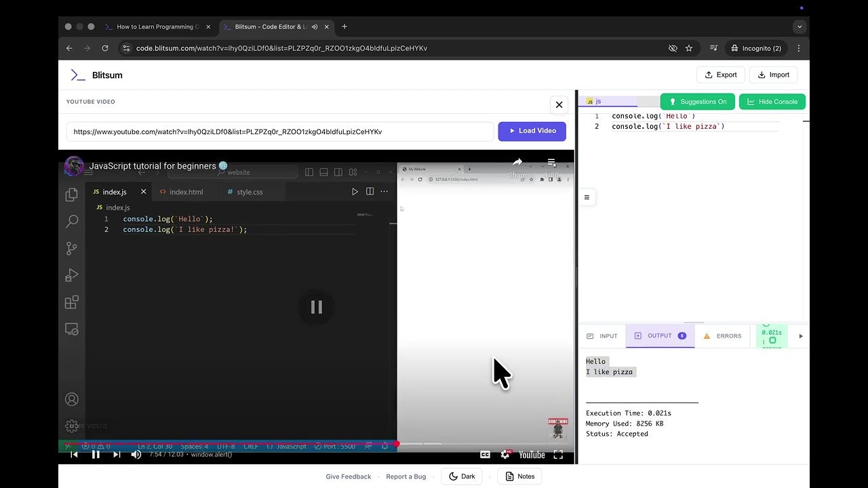
Task: Enter fullscreen video mode
Action: 559,455
